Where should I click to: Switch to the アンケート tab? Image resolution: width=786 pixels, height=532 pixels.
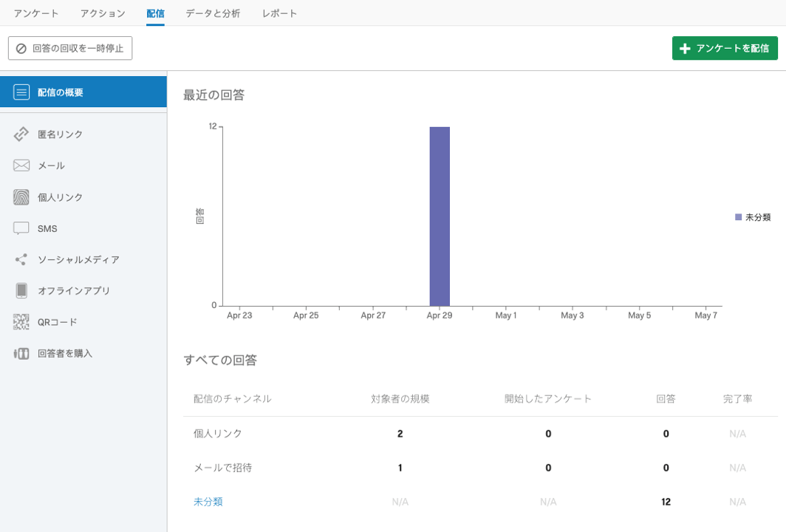tap(35, 13)
